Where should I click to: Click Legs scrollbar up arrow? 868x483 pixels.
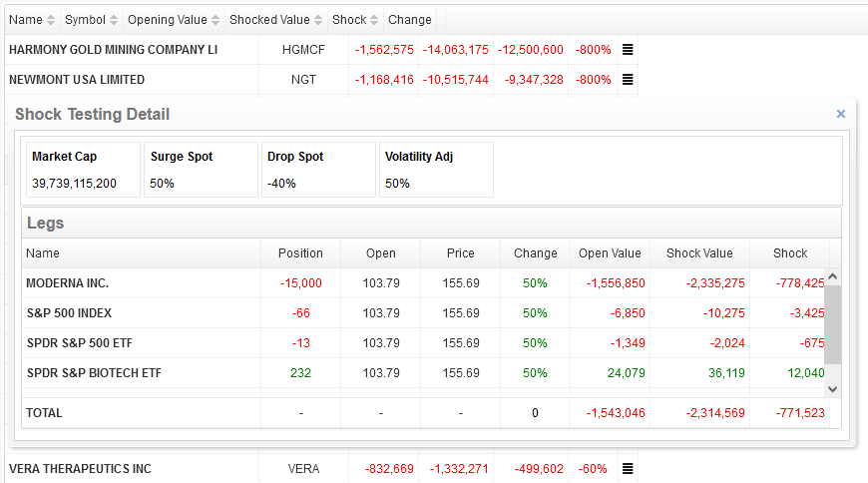(832, 276)
